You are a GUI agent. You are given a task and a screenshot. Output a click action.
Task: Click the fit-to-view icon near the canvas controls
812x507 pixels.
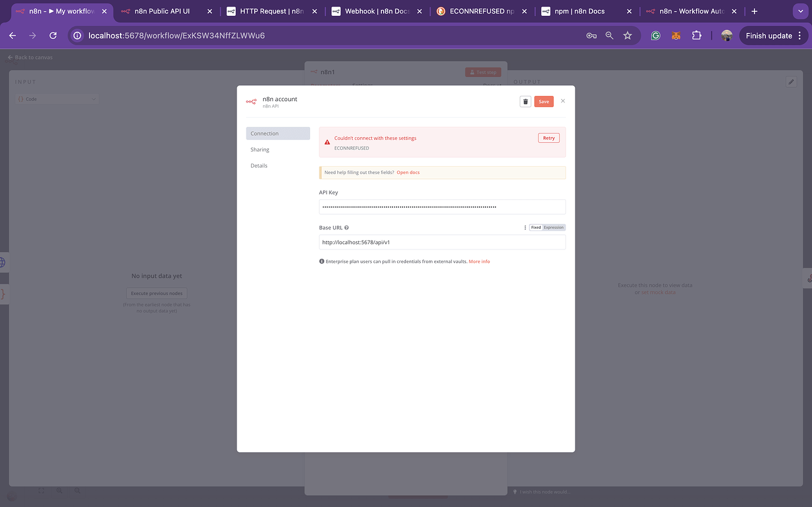point(41,490)
